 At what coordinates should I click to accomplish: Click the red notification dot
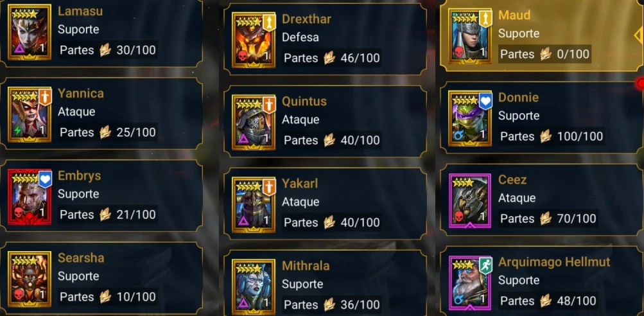(640, 83)
